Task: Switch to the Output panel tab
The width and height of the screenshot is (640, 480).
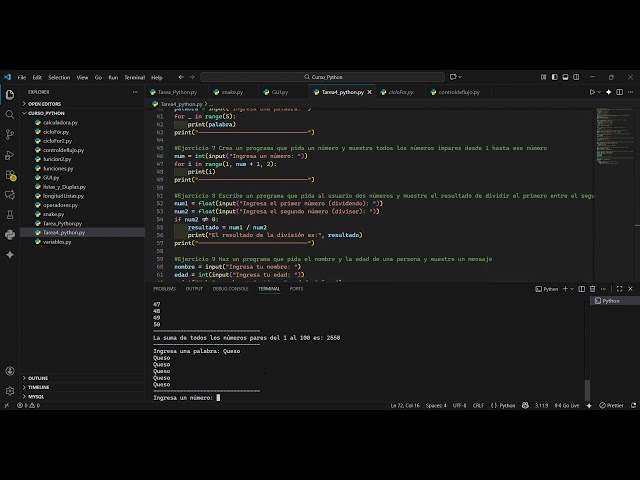Action: [x=194, y=289]
